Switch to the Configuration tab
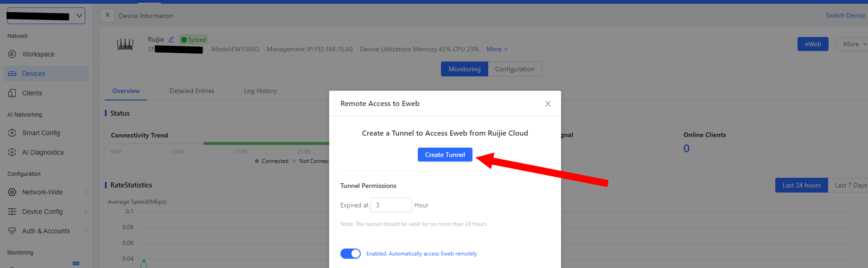This screenshot has height=268, width=868. 514,69
